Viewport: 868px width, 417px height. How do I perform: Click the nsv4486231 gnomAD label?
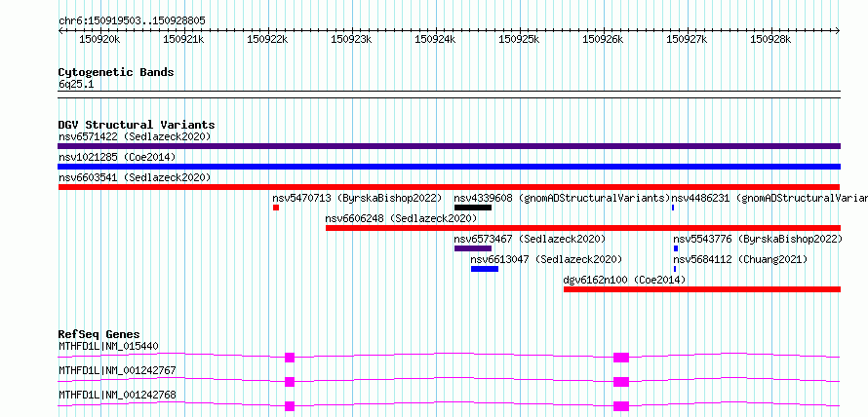[769, 198]
